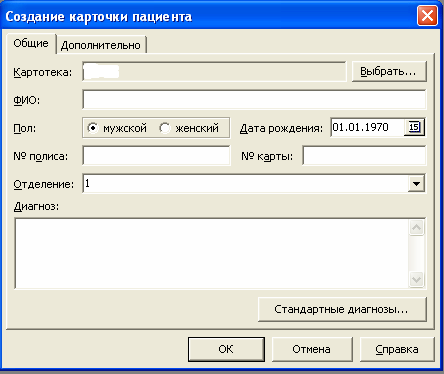
Task: Open Стандартные диагнозы... list
Action: click(x=342, y=309)
